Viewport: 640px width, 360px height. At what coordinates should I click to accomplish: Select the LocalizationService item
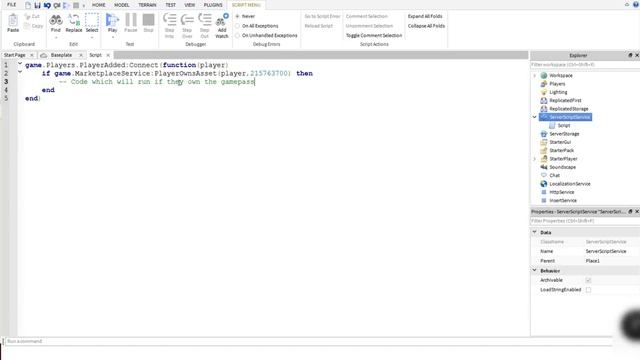(570, 184)
